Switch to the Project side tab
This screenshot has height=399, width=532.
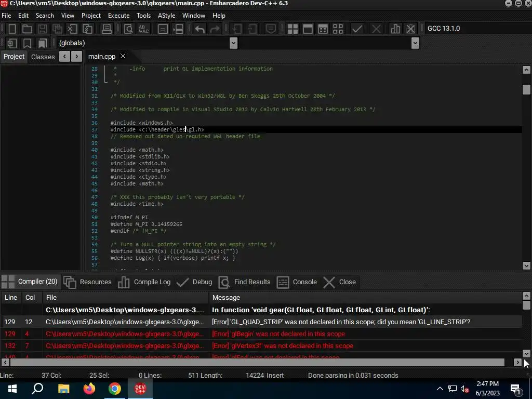click(14, 56)
